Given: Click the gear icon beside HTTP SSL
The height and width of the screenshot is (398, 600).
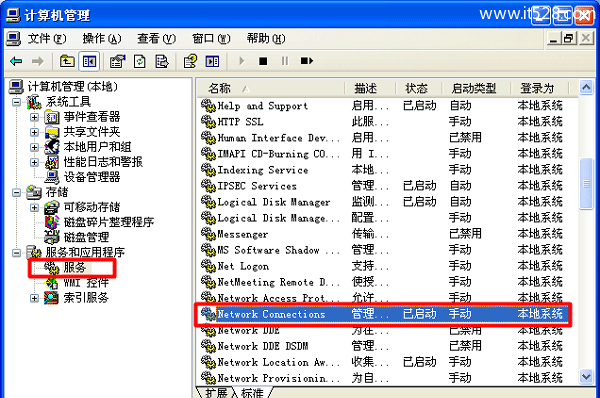Looking at the screenshot, I should coord(208,122).
